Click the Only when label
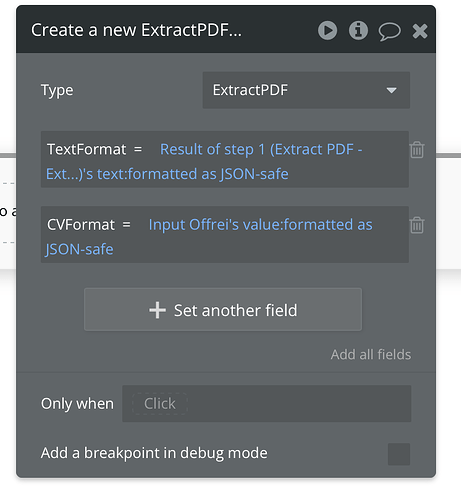Viewport: 461px width, 500px height. [77, 404]
